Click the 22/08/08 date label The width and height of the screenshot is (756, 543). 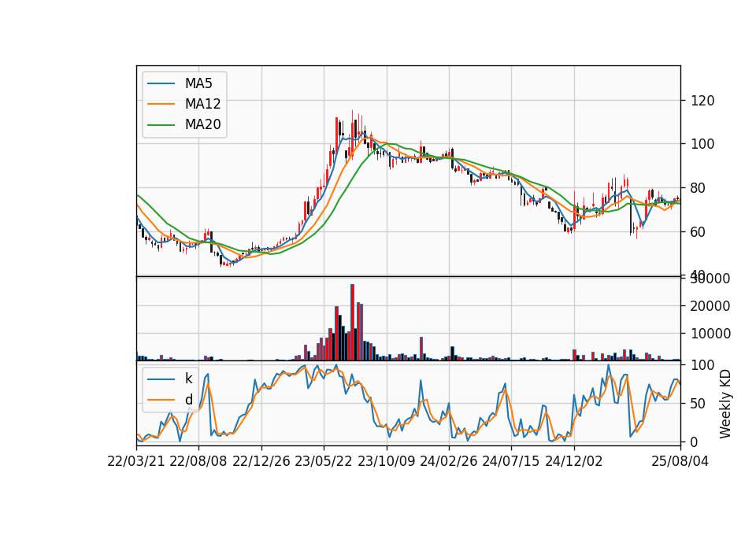point(198,461)
